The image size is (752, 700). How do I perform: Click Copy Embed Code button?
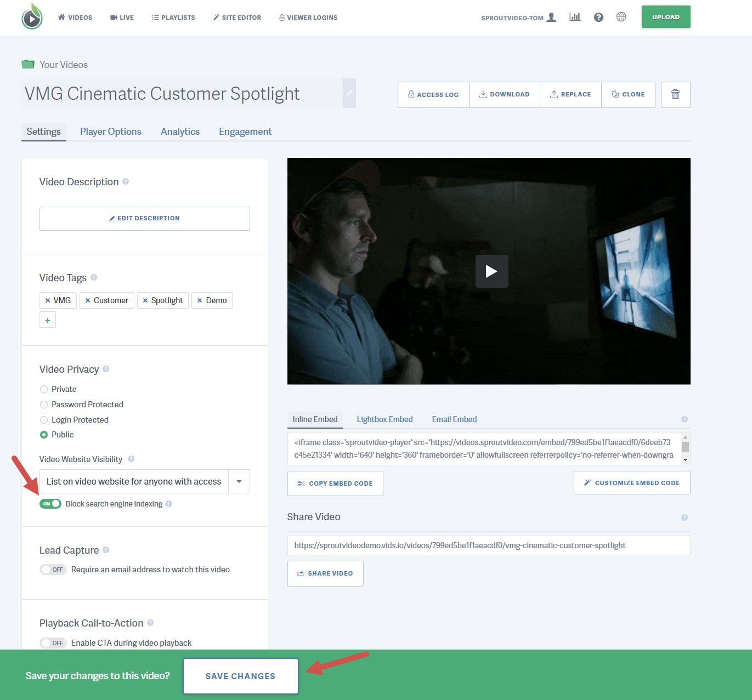click(335, 483)
